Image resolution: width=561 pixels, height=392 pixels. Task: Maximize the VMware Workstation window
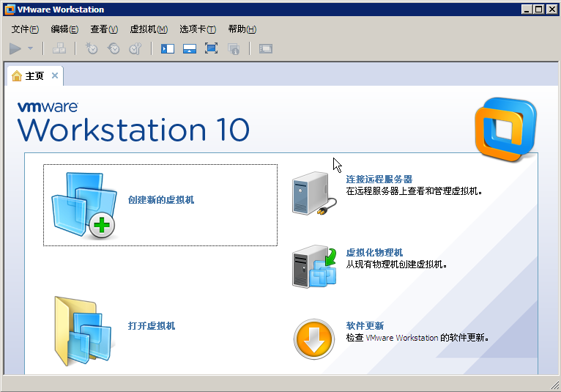point(538,10)
